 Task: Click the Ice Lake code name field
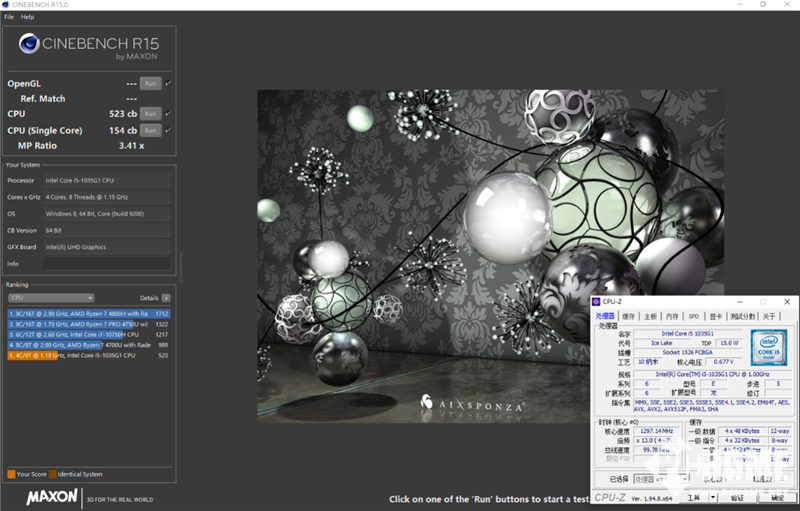662,343
